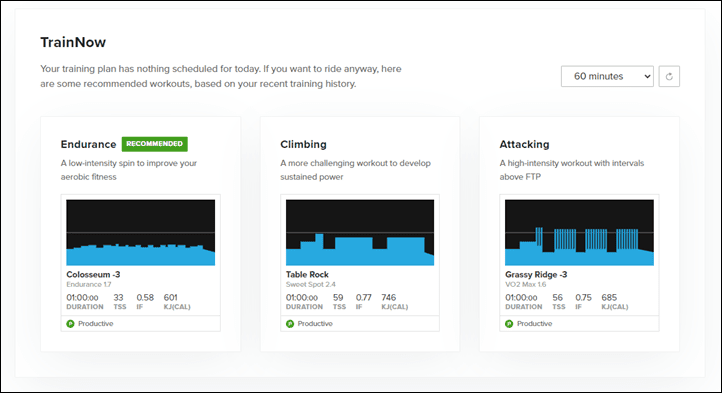Click the Endurance 1.7 level label
Screen dimensions: 722x393
89,285
